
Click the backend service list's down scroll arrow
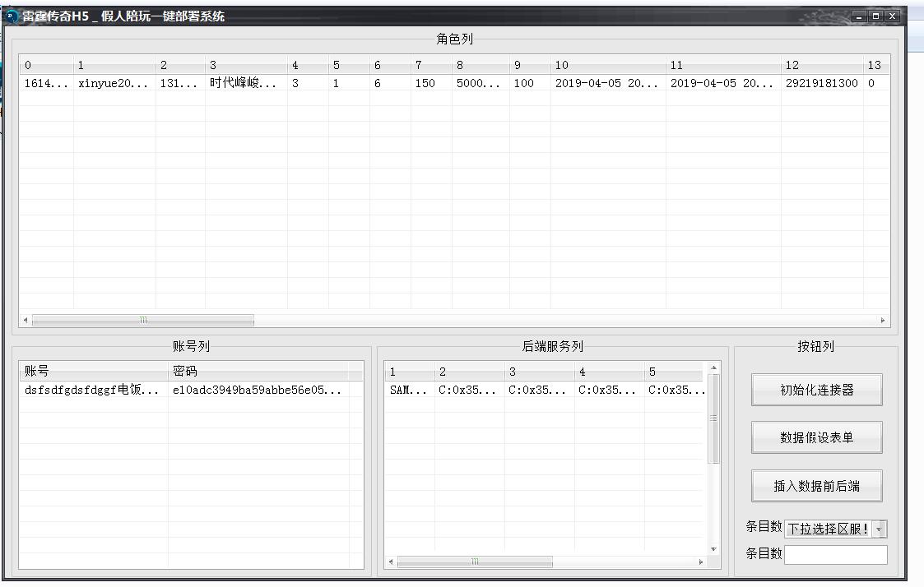713,549
